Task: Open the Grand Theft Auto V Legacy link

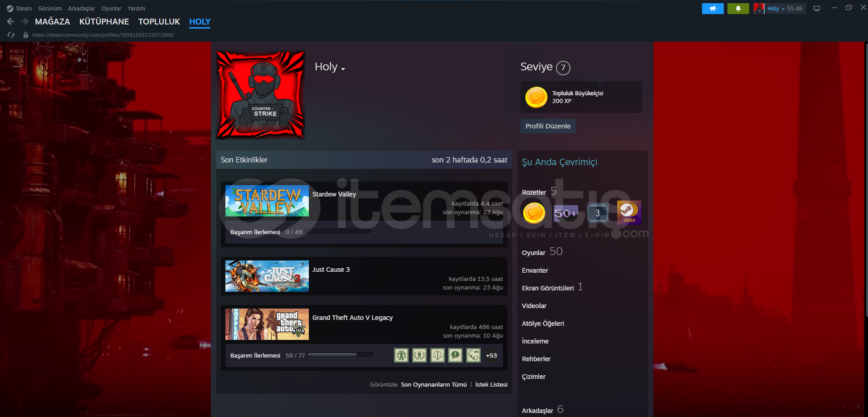Action: coord(352,318)
